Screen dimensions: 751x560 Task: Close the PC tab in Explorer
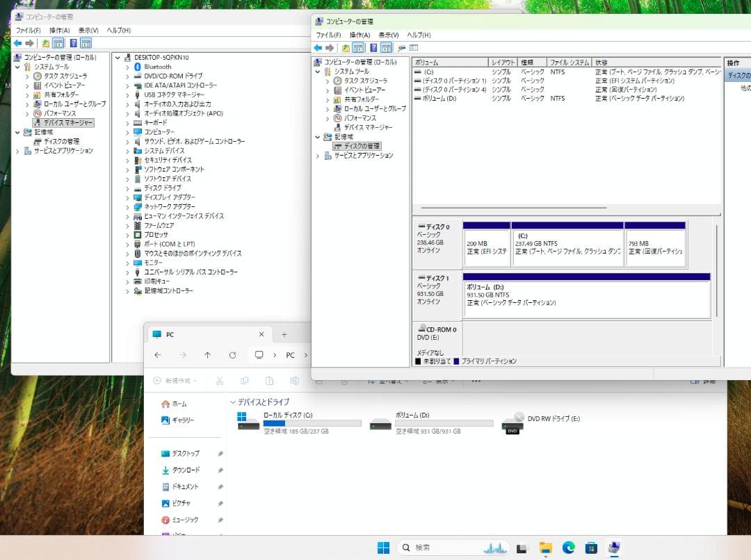pos(261,335)
